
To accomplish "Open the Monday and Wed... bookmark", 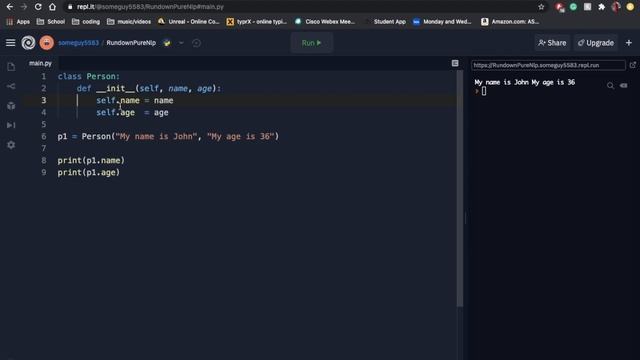I will click(x=442, y=22).
